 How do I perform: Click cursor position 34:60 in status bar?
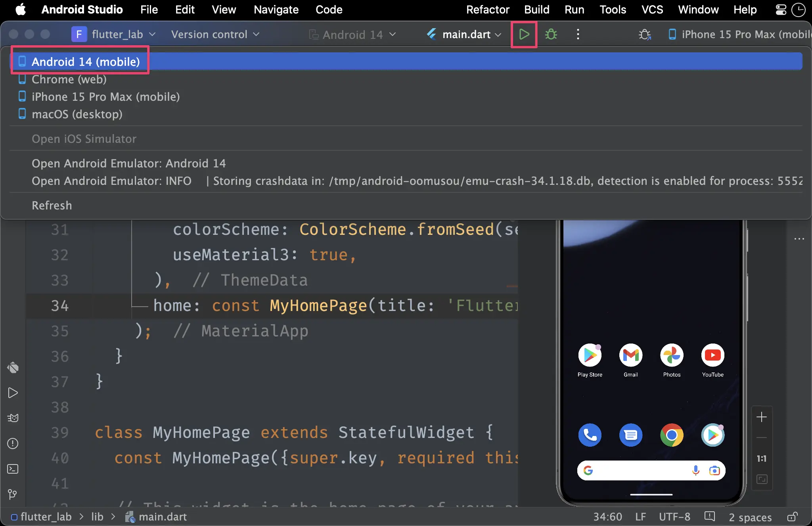coord(607,516)
